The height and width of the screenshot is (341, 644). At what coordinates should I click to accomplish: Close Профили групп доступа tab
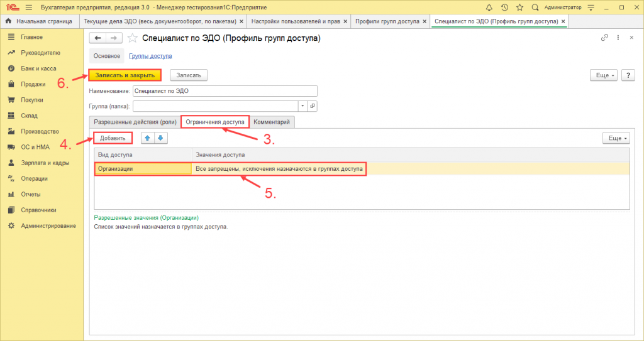[x=425, y=21]
